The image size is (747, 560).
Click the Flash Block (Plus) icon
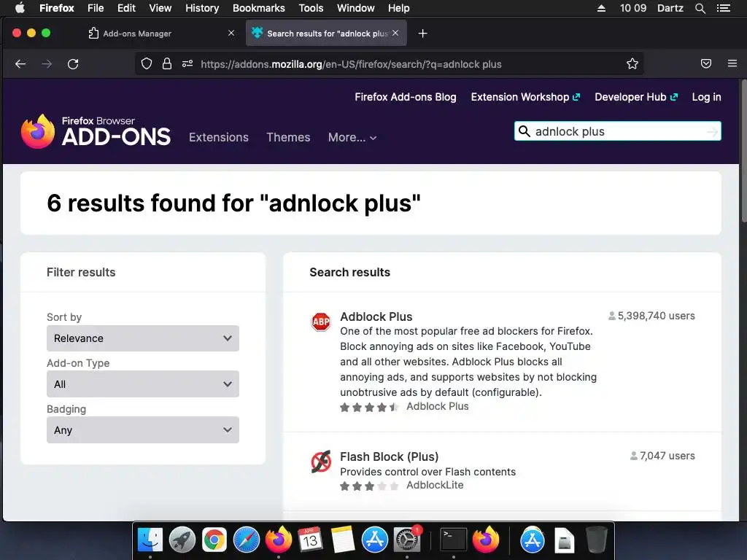pos(321,462)
